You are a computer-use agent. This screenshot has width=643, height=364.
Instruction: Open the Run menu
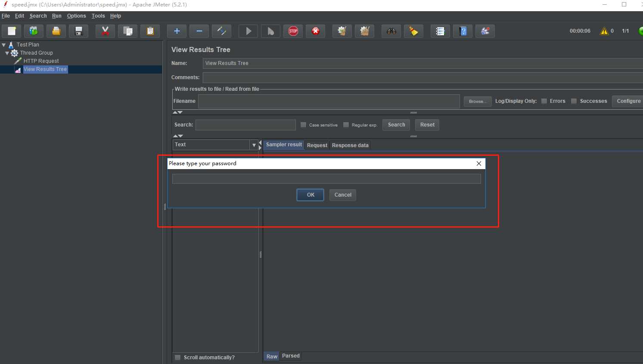pos(56,16)
